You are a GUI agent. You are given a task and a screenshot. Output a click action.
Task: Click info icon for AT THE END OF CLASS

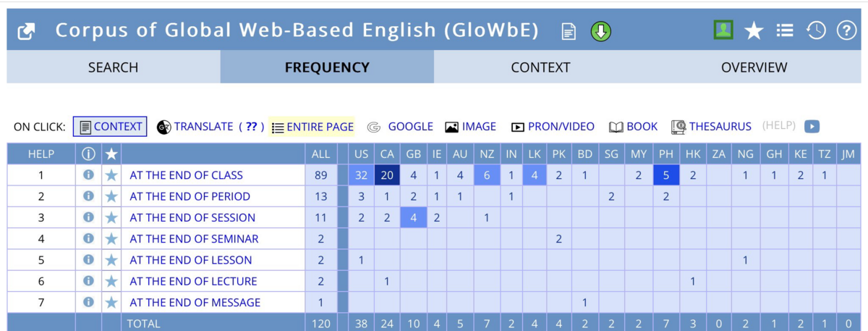pos(88,175)
